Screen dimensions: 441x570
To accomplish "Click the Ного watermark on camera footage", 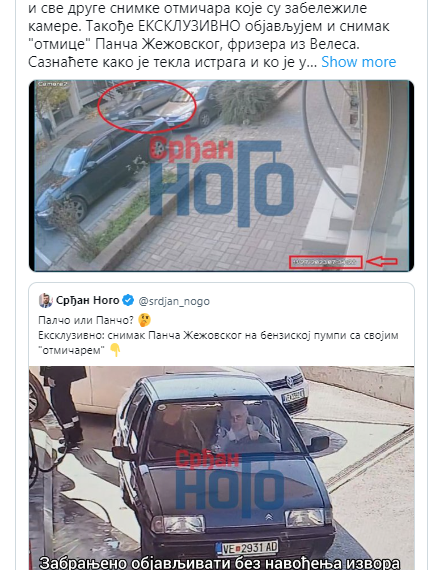I will [221, 180].
